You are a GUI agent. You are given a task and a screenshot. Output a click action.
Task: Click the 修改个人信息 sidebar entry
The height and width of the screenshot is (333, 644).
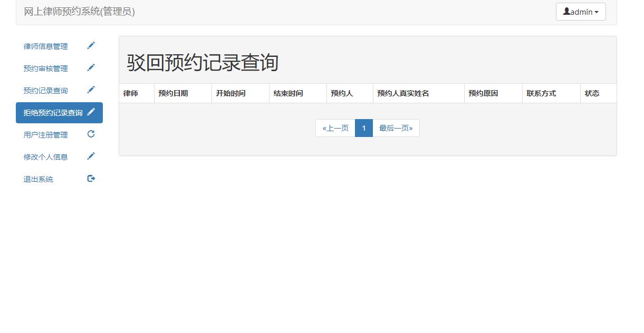click(x=45, y=156)
